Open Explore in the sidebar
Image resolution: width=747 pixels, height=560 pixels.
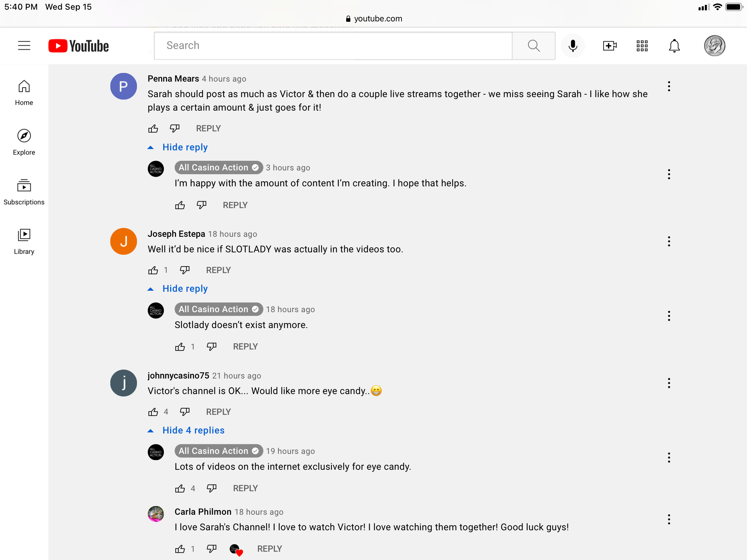point(24,142)
